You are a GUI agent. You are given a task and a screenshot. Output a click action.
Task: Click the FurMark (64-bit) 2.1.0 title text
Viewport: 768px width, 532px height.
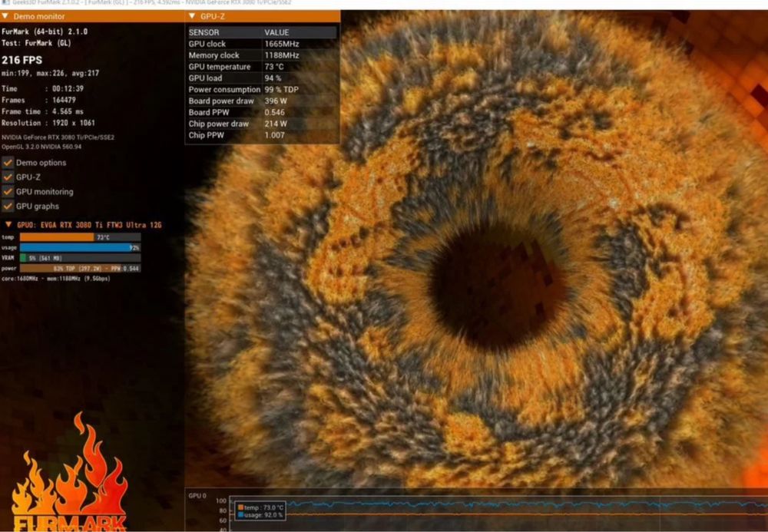coord(45,31)
